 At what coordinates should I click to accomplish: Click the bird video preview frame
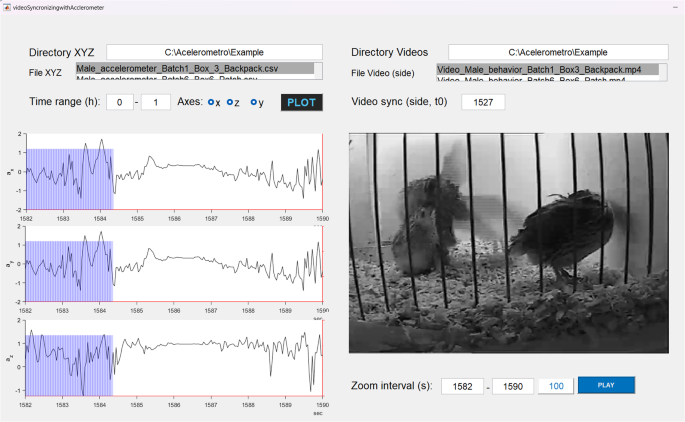tap(510, 243)
